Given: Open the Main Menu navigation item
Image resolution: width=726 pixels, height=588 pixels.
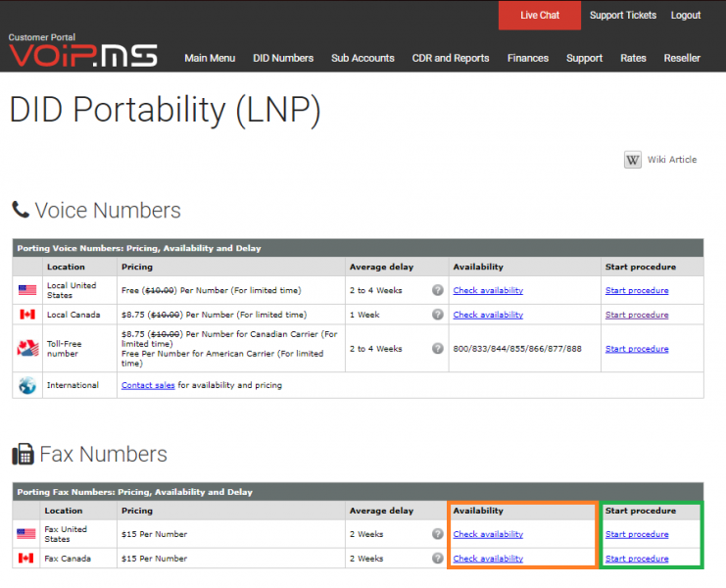Looking at the screenshot, I should coord(210,58).
